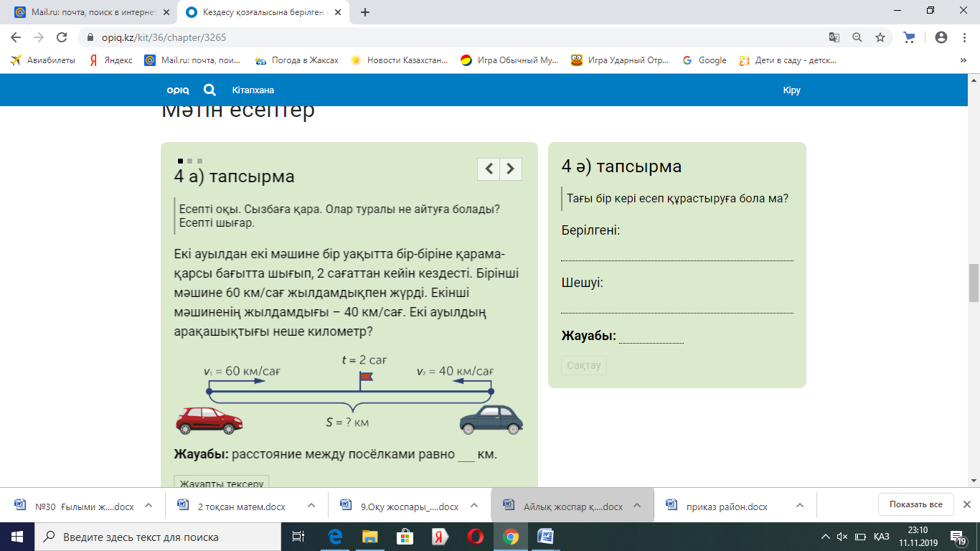Open the Яндекс bookmark
Screen dimensions: 980x551
point(110,60)
